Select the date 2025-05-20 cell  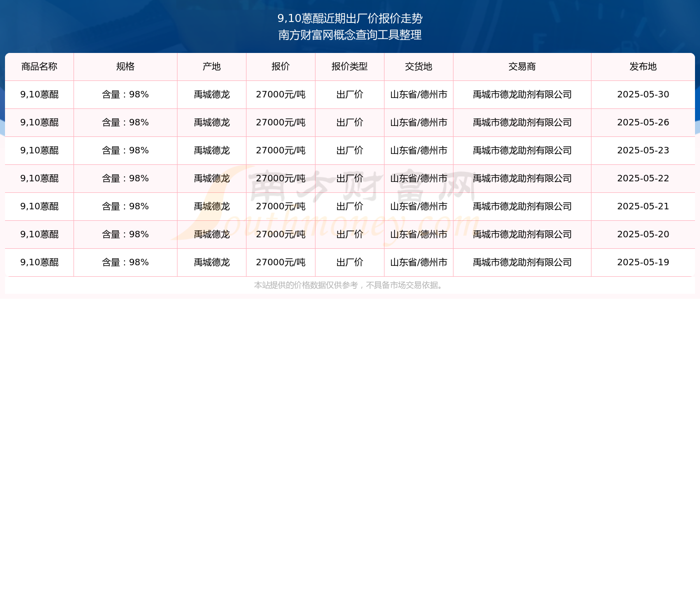[x=643, y=234]
